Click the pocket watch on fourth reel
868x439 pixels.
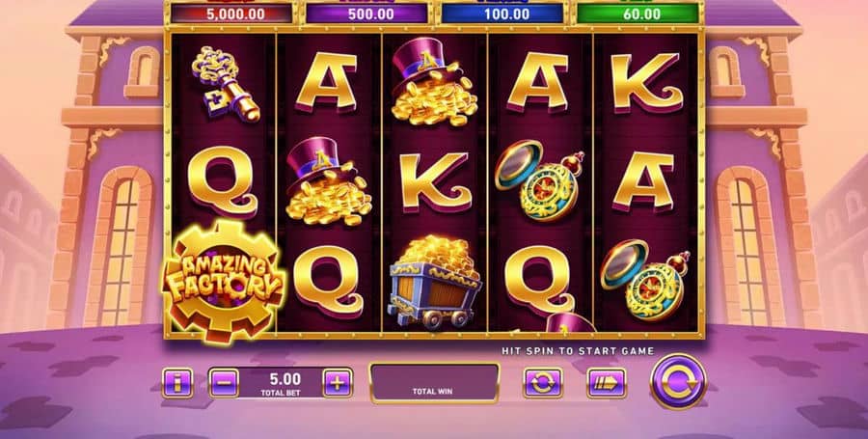tap(540, 180)
